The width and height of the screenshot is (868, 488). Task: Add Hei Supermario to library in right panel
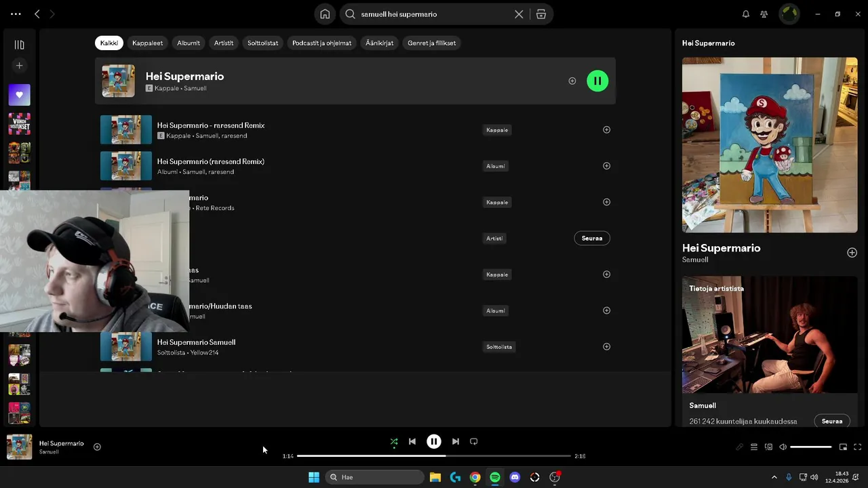[x=852, y=252]
